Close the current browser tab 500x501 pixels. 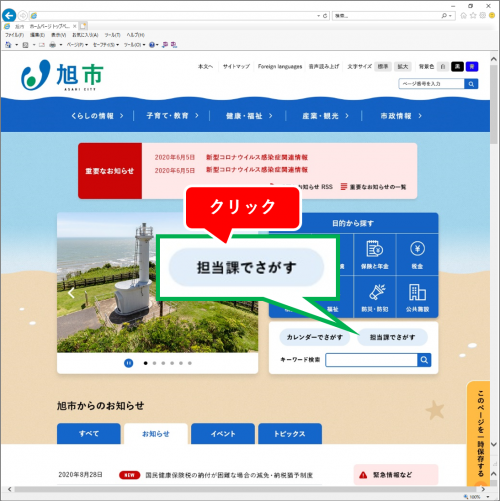point(75,26)
